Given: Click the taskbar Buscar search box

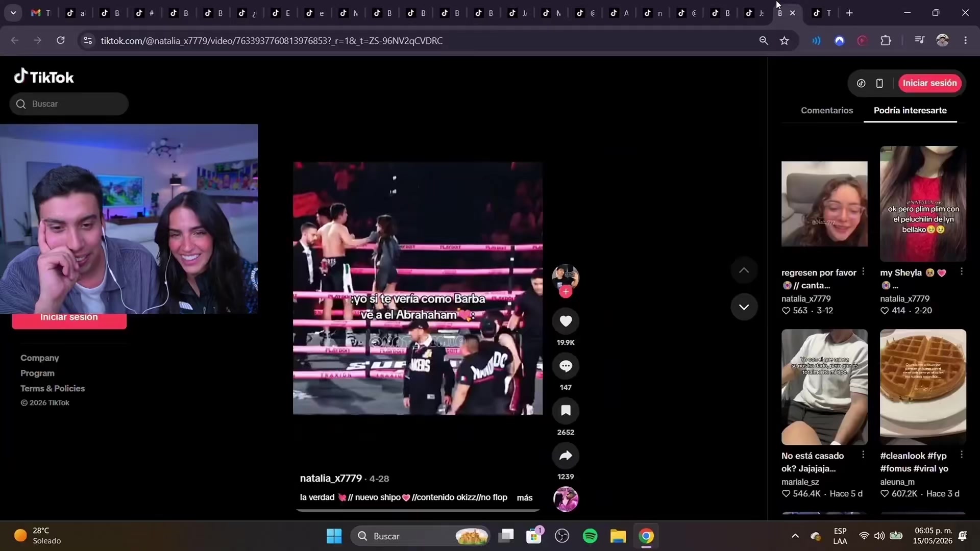Looking at the screenshot, I should point(420,536).
